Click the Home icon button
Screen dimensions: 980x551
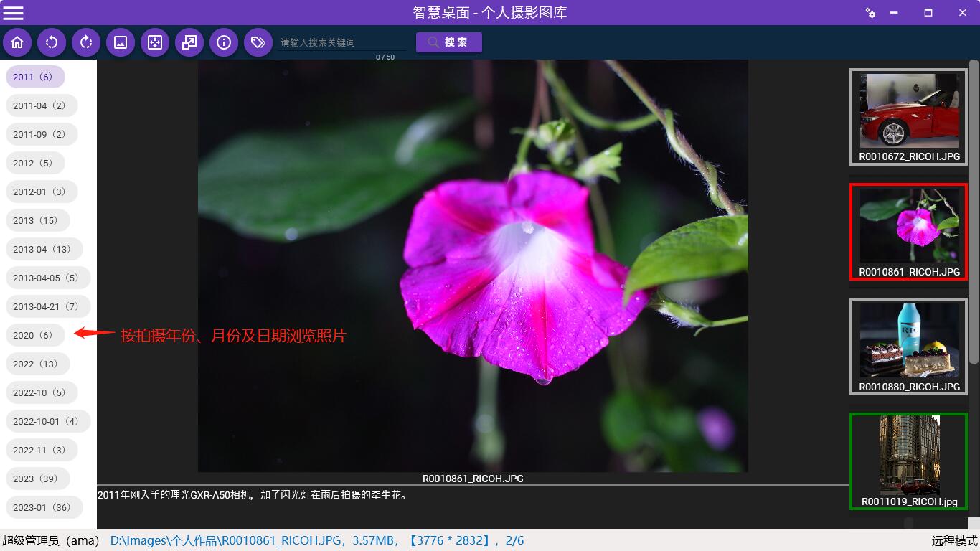17,42
